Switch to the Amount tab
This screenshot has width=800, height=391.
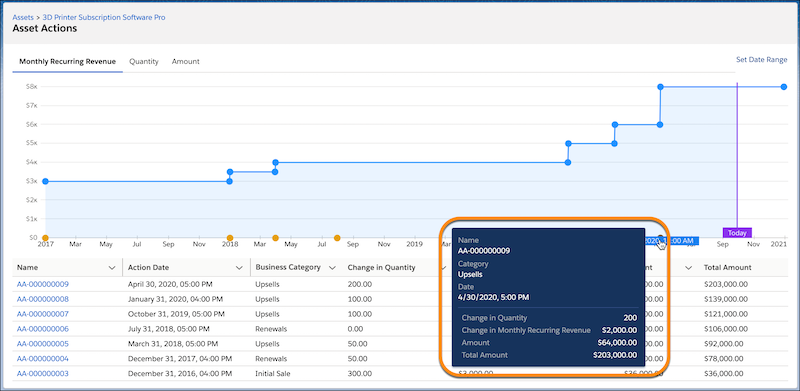186,61
